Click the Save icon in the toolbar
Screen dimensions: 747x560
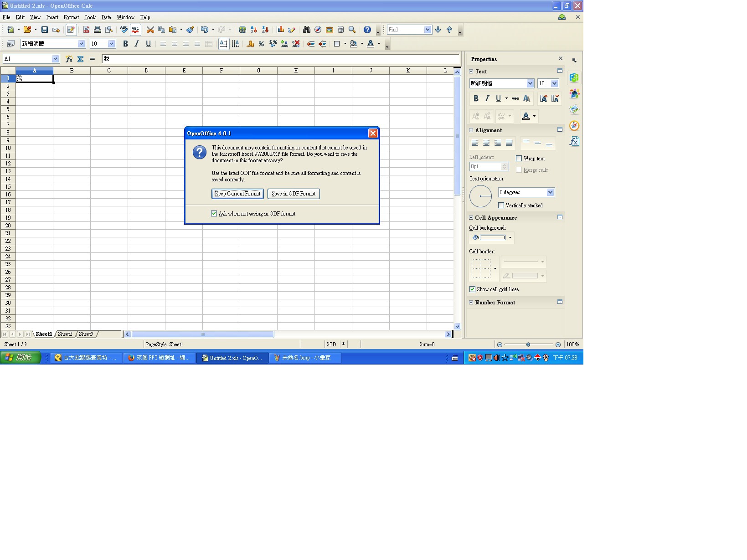44,30
